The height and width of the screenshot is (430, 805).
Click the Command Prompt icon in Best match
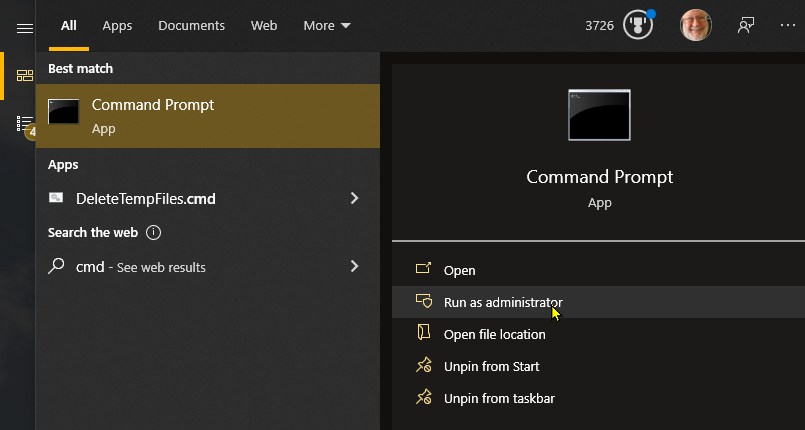(x=64, y=112)
